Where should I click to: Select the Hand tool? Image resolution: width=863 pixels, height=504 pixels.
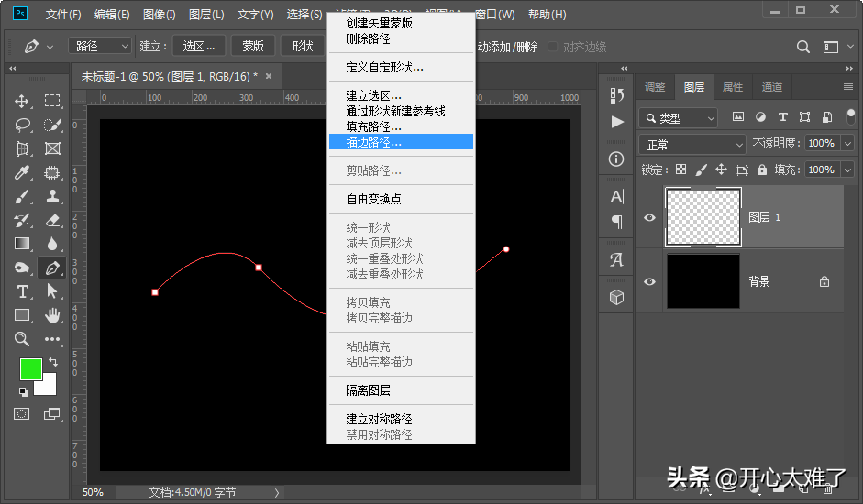pyautogui.click(x=52, y=315)
